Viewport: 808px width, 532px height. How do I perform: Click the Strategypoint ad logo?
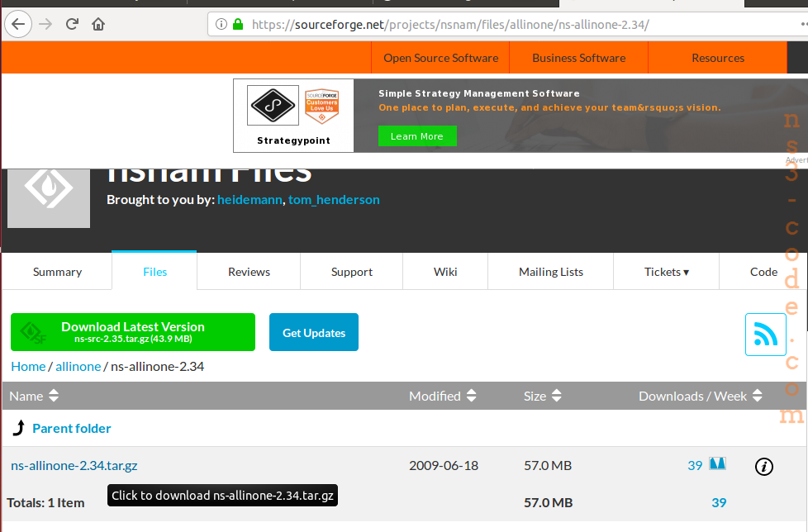273,105
